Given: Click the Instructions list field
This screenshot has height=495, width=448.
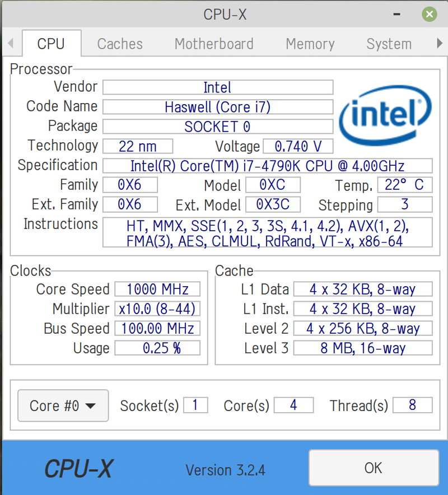Looking at the screenshot, I should (x=268, y=232).
